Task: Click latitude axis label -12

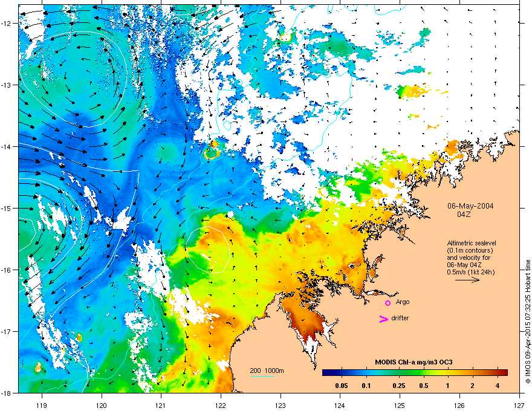Action: (x=7, y=24)
